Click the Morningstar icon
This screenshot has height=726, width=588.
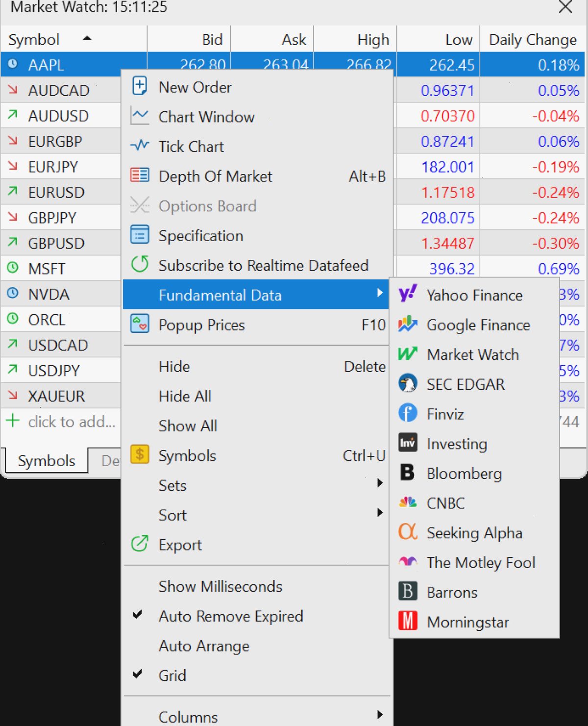(x=408, y=621)
